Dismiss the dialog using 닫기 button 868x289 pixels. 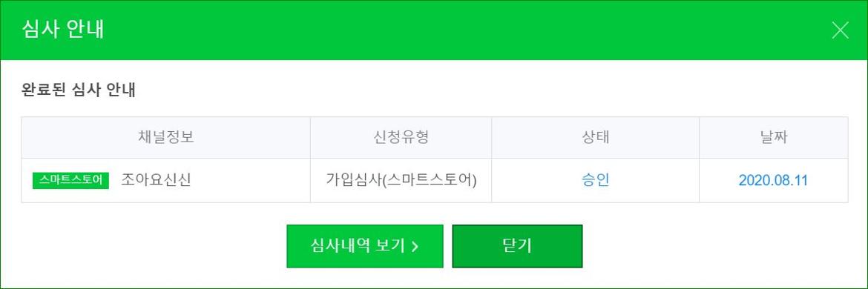[517, 246]
